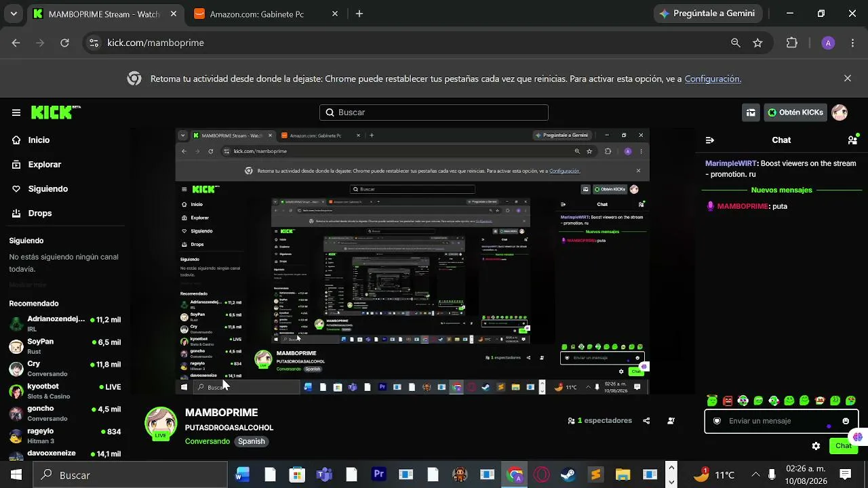The image size is (868, 488).
Task: Go back to the previous page
Action: 16,43
